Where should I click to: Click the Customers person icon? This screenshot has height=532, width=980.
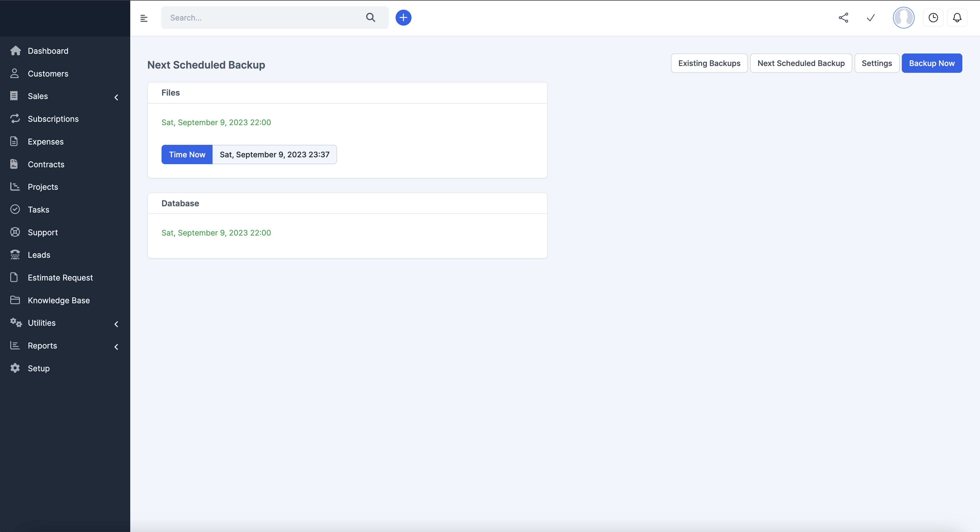point(15,73)
